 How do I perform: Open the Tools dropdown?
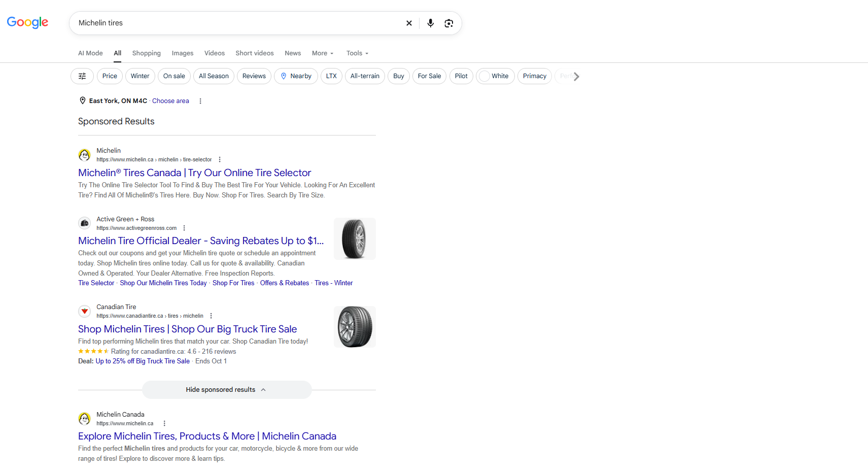point(357,53)
